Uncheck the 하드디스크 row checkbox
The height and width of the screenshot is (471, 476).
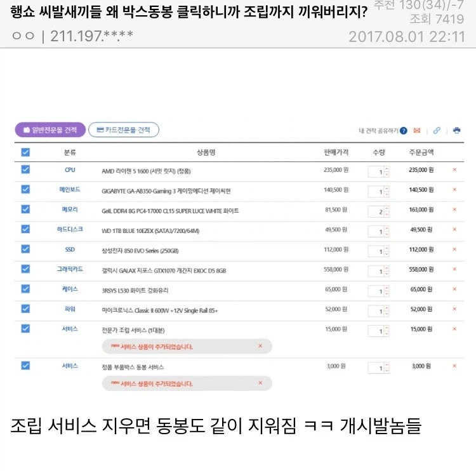click(25, 229)
